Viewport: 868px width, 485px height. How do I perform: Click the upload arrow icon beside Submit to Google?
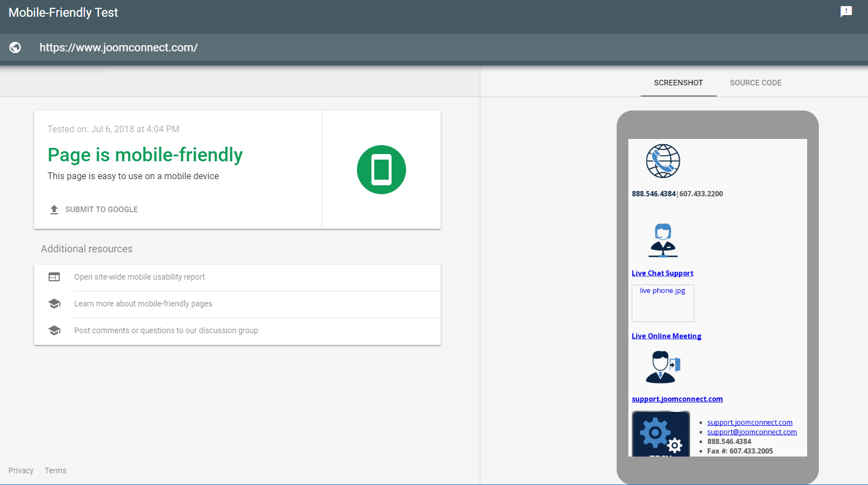pyautogui.click(x=54, y=209)
